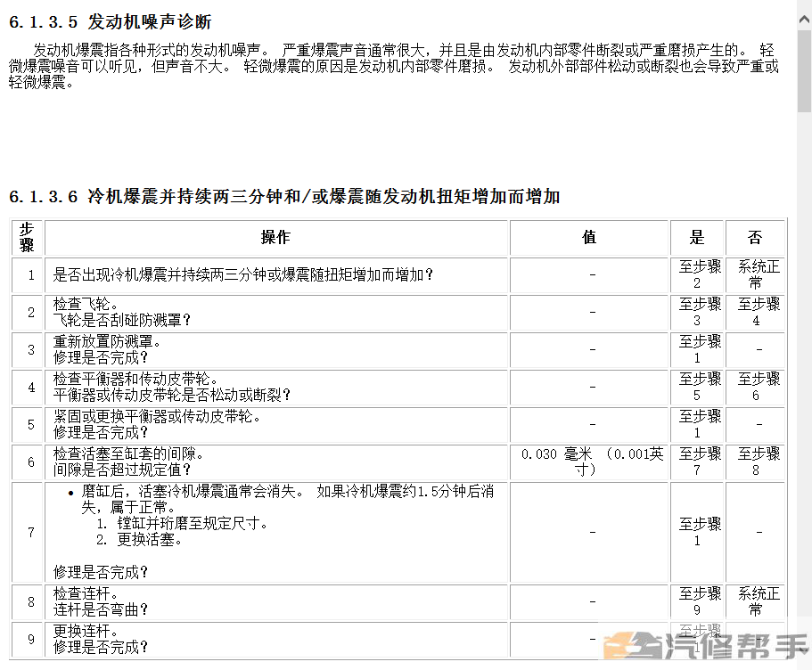The width and height of the screenshot is (812, 670).
Task: Click '系统正常' in the step 1 row
Action: pos(759,275)
